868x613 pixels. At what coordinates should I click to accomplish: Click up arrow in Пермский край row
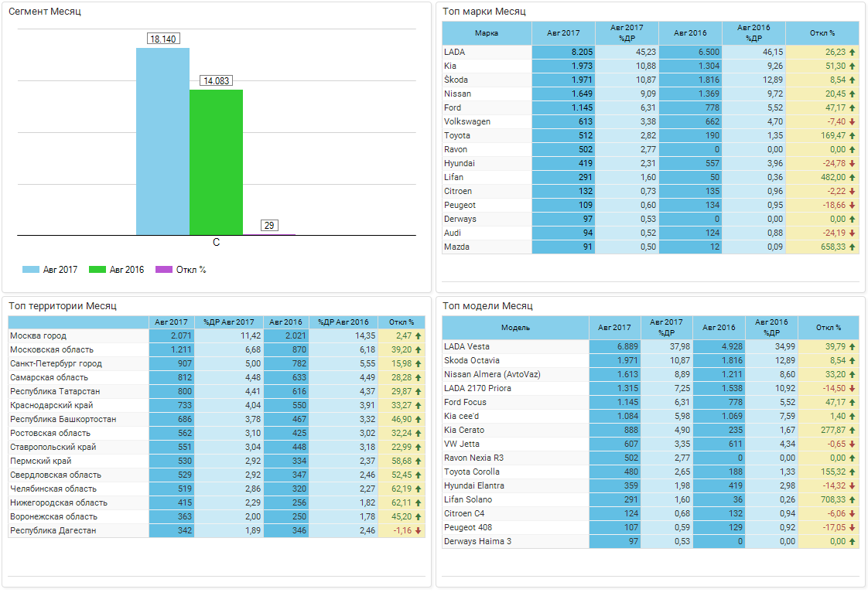pos(419,461)
